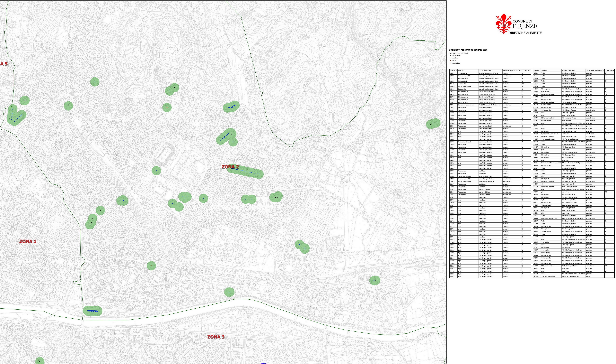Click location Via Augusto Barazzuoli in row 69706
The width and height of the screenshot is (616, 364).
[574, 102]
